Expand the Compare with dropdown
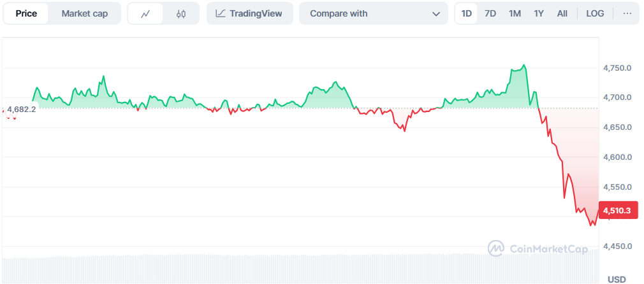Viewport: 644px width, 284px height. [374, 13]
